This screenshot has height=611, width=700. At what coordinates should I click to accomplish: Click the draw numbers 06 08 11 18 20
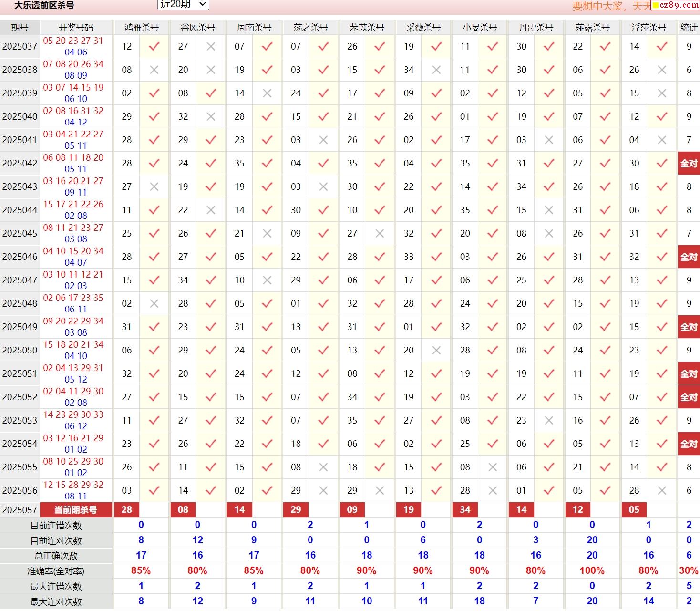73,157
